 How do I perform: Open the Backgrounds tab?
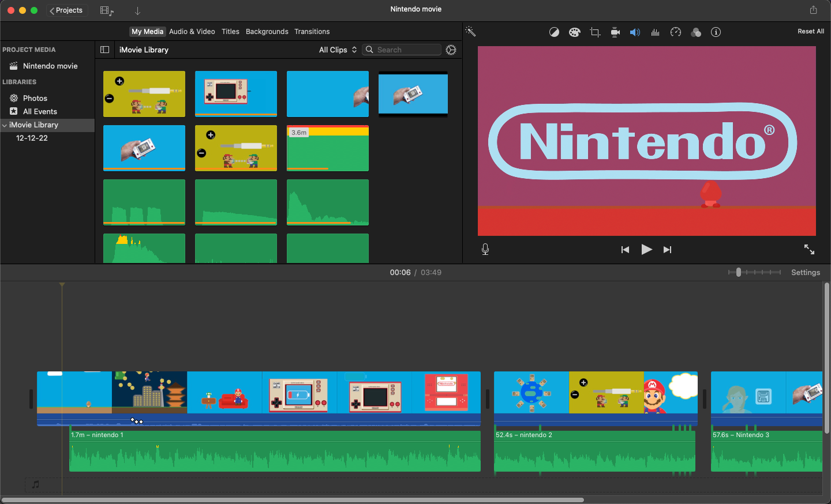[267, 32]
